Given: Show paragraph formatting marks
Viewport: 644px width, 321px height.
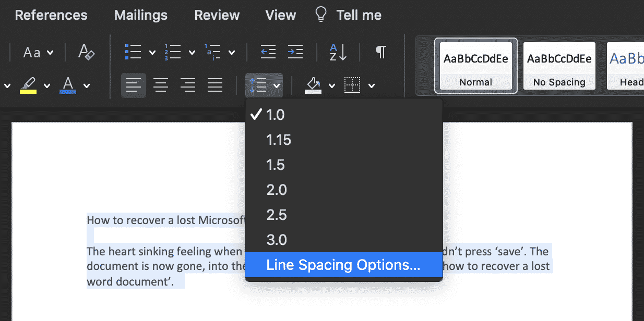Looking at the screenshot, I should click(380, 52).
